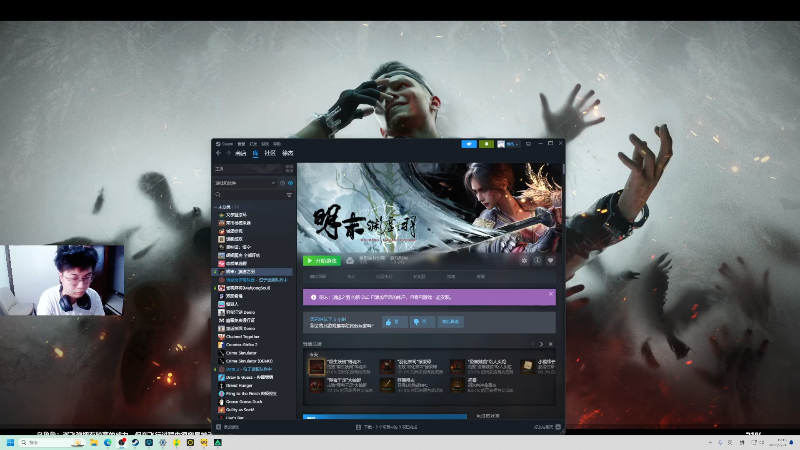800x450 pixels.
Task: Toggle the ready-to-play filter icon
Action: [x=290, y=183]
